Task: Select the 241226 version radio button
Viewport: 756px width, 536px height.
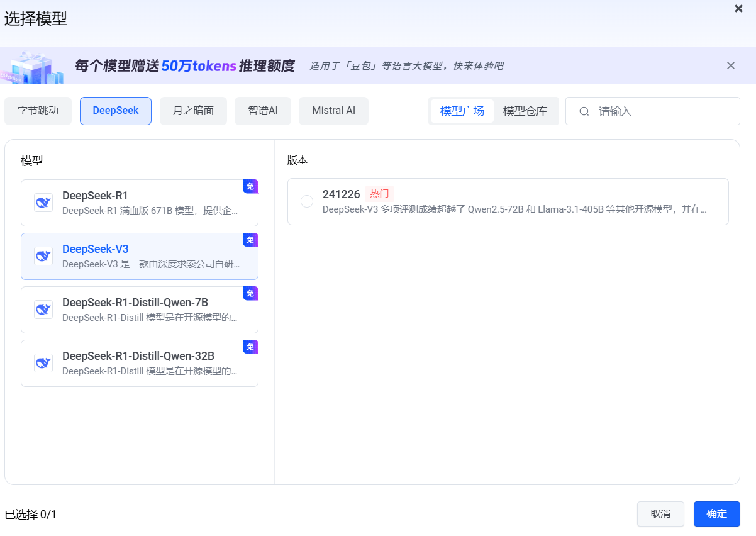Action: point(307,201)
